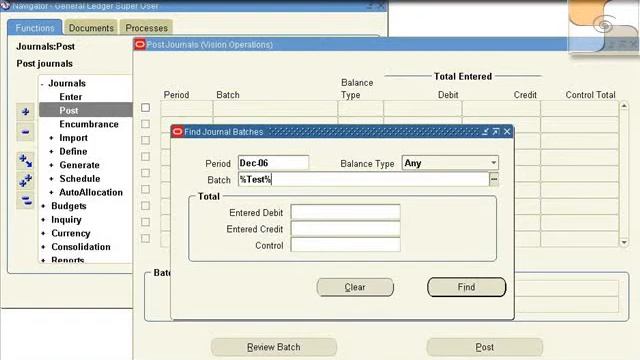This screenshot has width=640, height=360.
Task: Select Encumbrance under Journals
Action: [89, 124]
